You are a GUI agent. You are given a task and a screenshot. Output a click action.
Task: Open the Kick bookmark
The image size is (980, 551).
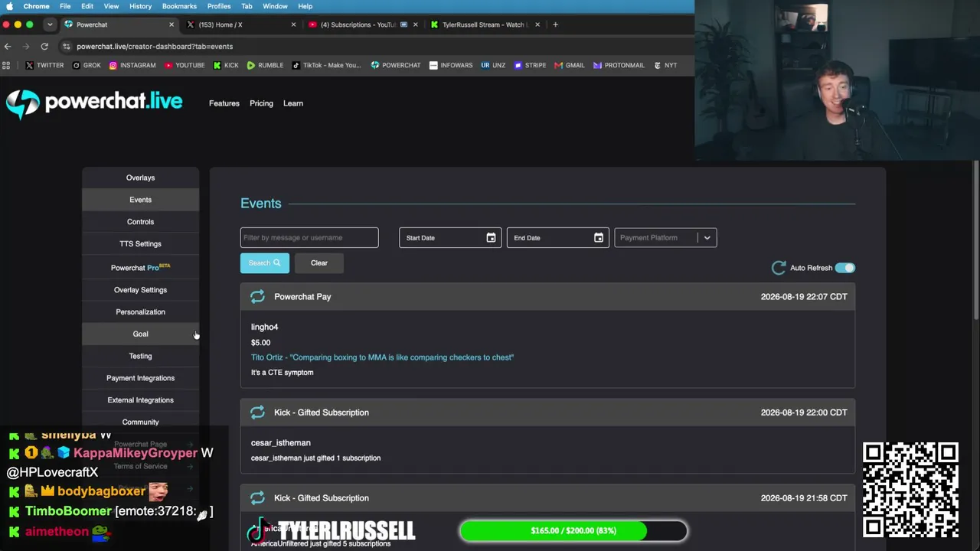click(x=225, y=65)
